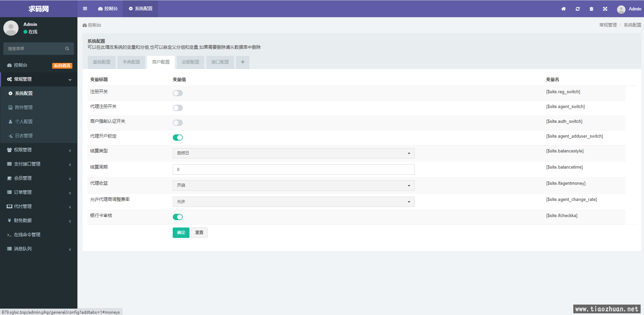The height and width of the screenshot is (315, 644).
Task: Click the Admin username in top bar
Action: pos(635,9)
